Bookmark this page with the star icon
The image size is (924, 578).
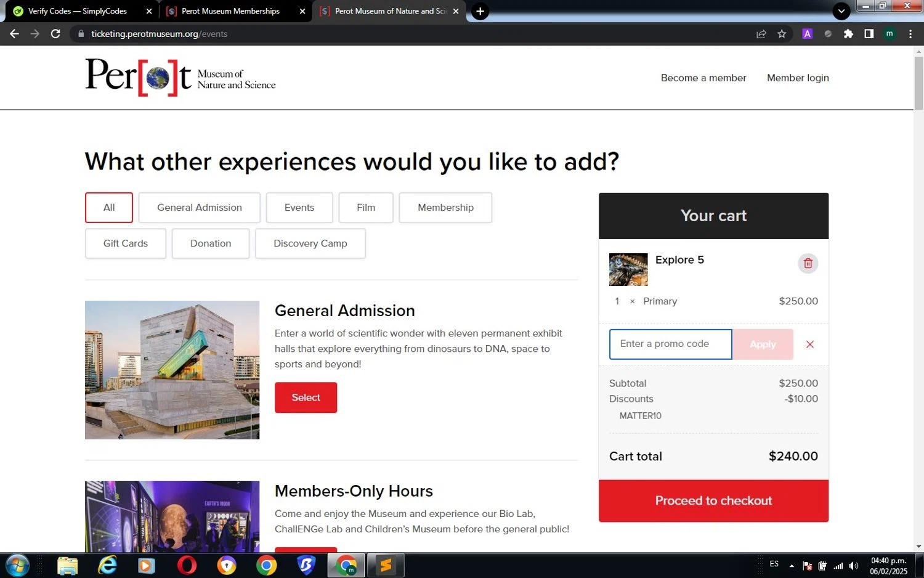782,34
